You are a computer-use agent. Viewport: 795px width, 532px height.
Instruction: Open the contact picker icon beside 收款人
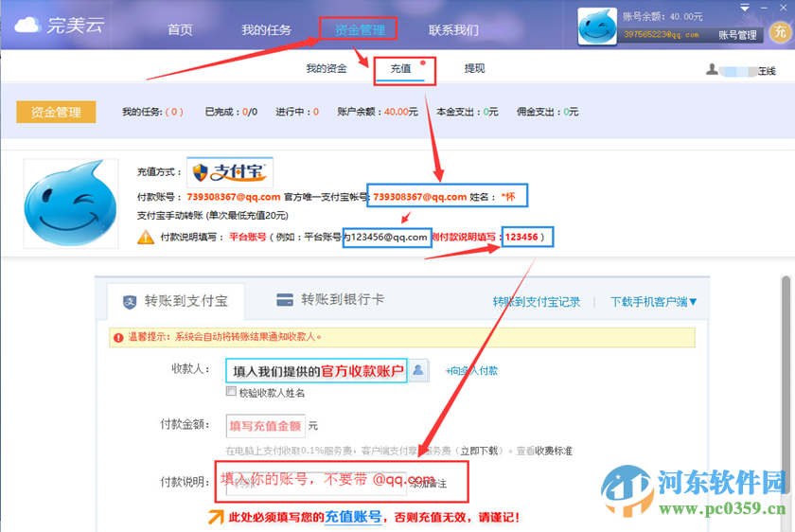pyautogui.click(x=418, y=371)
